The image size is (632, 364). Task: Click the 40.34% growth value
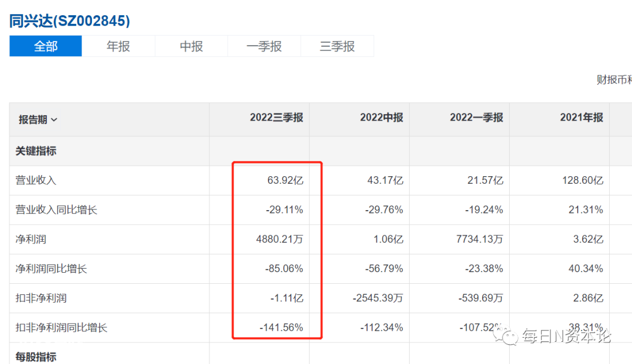click(586, 269)
